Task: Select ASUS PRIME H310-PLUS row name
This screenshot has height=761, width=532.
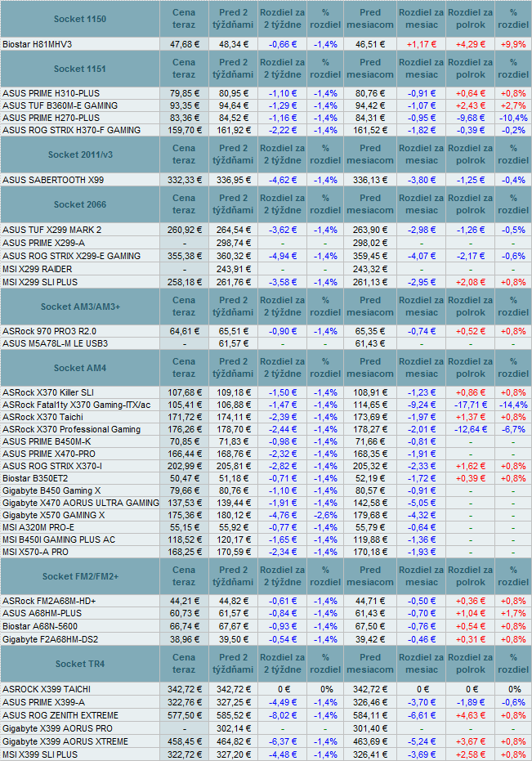Action: point(51,93)
